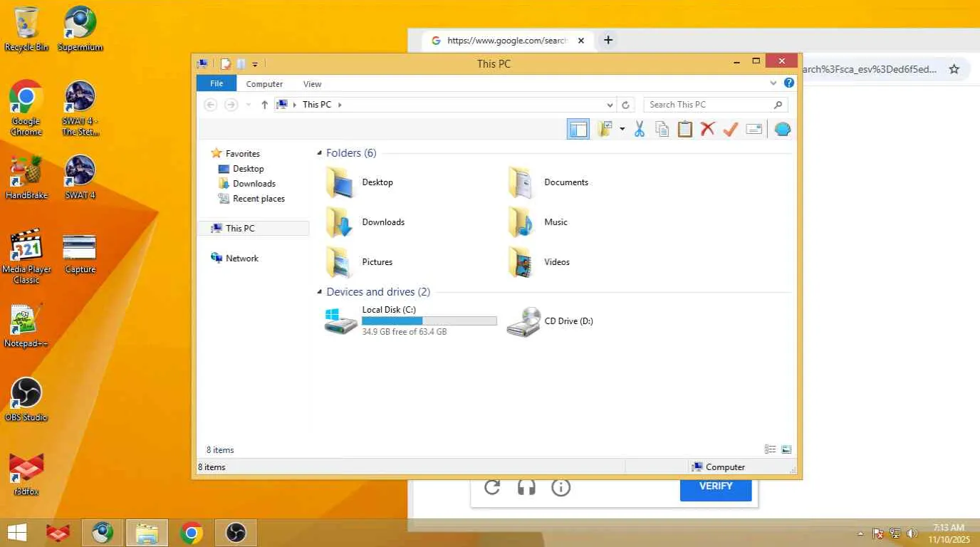Click the red X Delete icon
Viewport: 980px width, 547px height.
(x=707, y=129)
